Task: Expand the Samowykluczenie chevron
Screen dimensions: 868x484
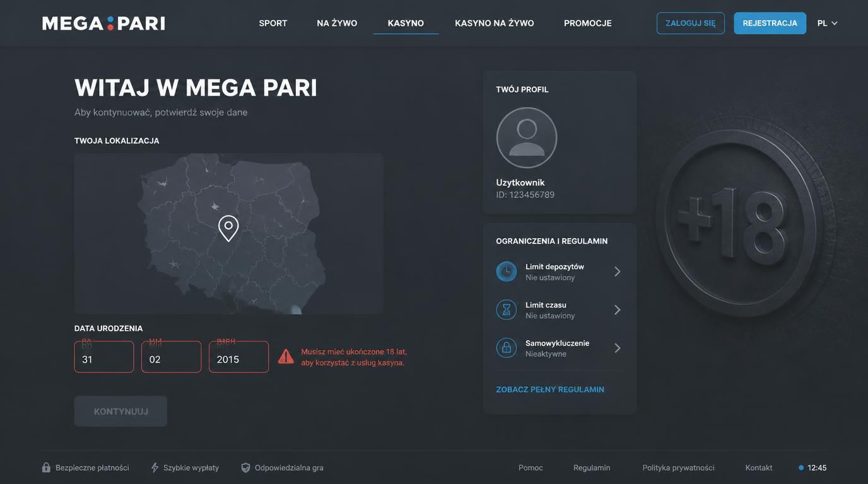Action: pos(618,348)
